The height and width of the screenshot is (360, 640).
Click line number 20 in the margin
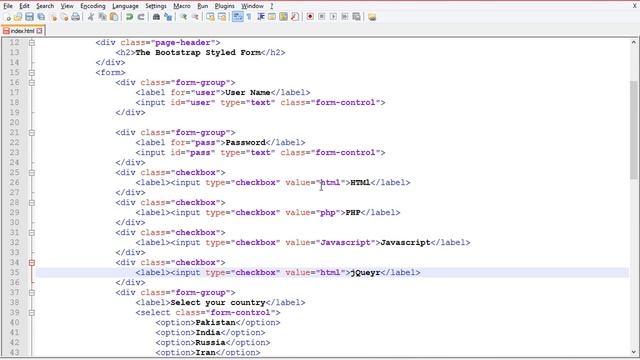(x=14, y=122)
